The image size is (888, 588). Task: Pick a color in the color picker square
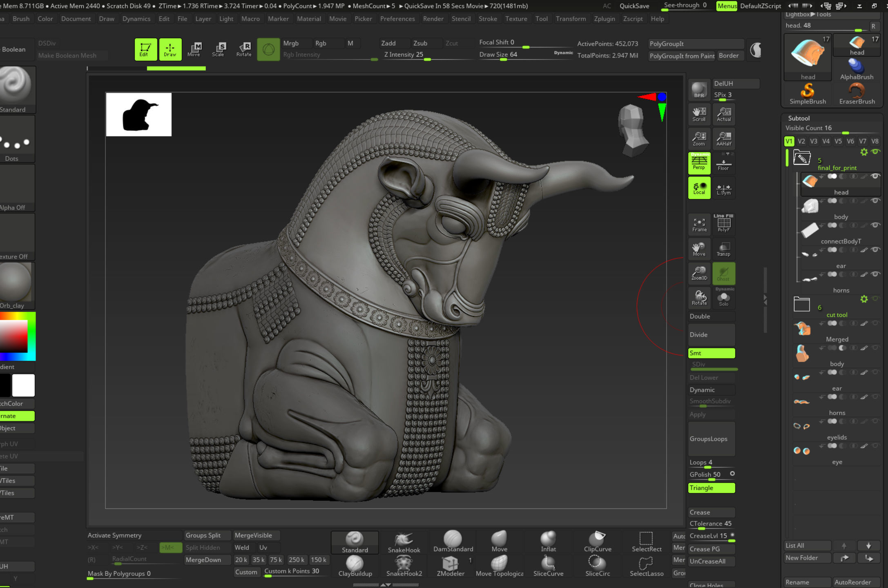[14, 336]
